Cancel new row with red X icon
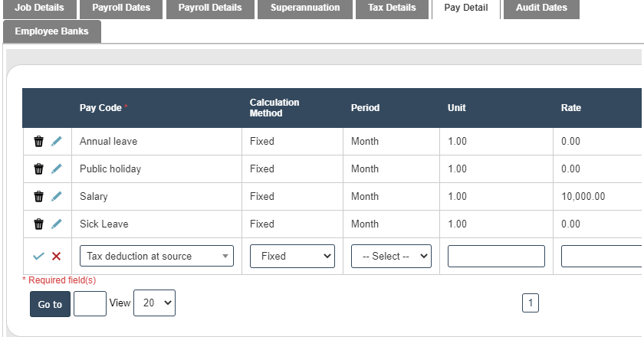Screen dimensions: 644x337 tap(56, 257)
